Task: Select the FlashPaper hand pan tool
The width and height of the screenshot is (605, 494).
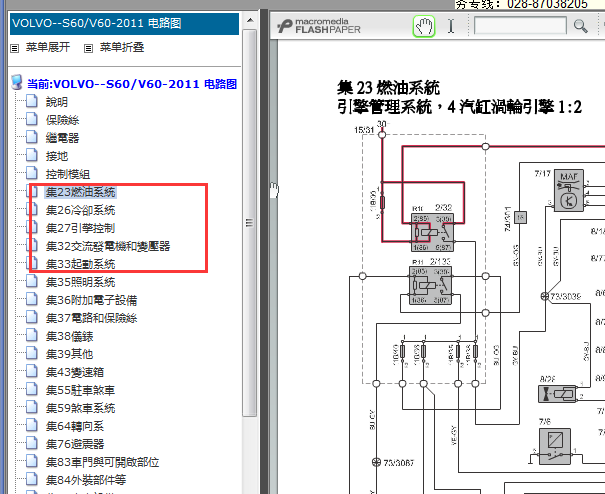Action: [x=424, y=27]
